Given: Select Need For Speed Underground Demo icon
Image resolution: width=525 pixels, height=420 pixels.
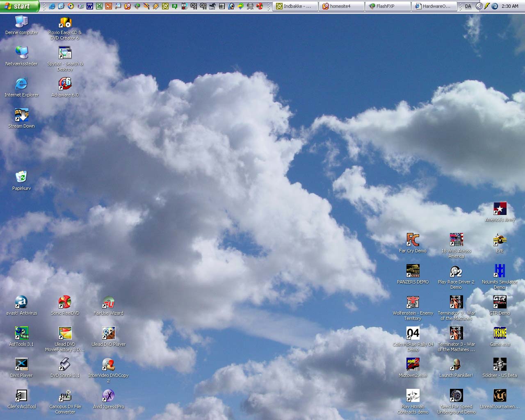Looking at the screenshot, I should [x=456, y=402].
